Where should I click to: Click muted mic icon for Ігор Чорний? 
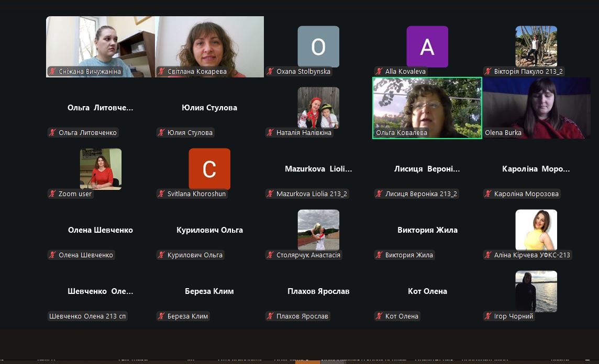tap(488, 316)
